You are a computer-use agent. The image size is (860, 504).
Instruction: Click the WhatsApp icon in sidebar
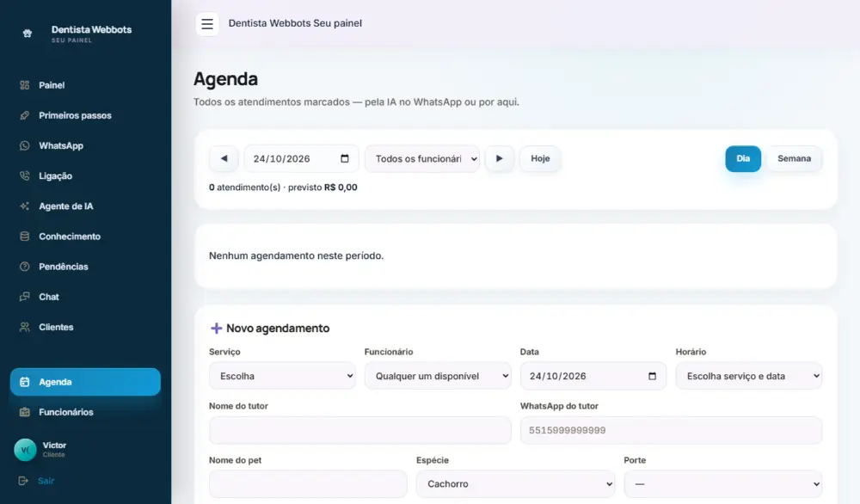[x=25, y=145]
